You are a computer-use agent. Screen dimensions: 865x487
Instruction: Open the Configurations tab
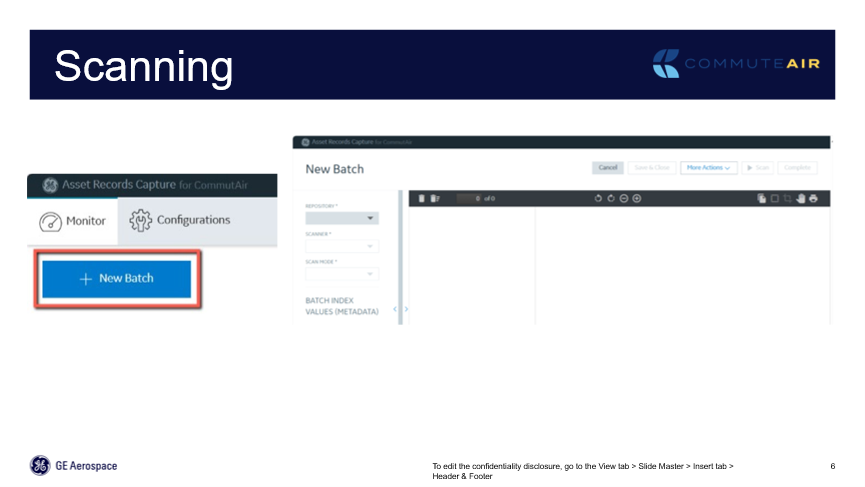[181, 220]
